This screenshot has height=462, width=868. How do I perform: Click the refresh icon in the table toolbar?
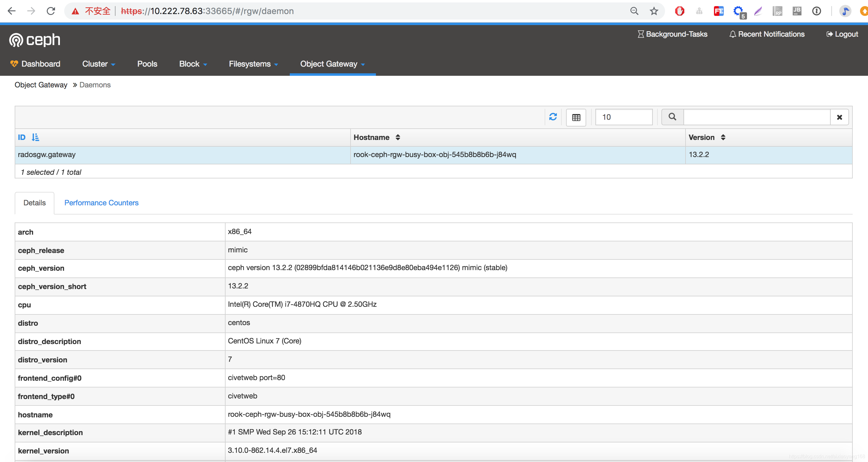pyautogui.click(x=553, y=117)
